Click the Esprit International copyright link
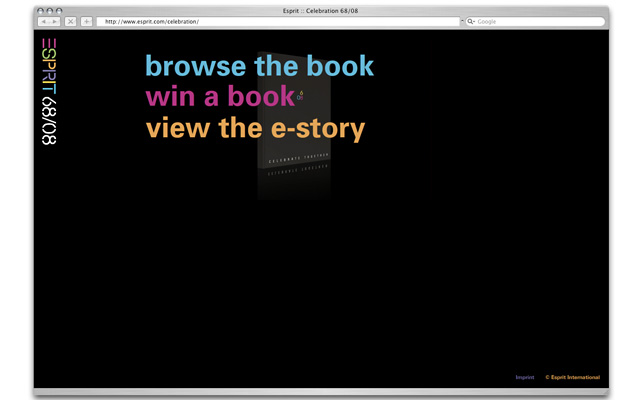The width and height of the screenshot is (640, 400). pos(573,377)
